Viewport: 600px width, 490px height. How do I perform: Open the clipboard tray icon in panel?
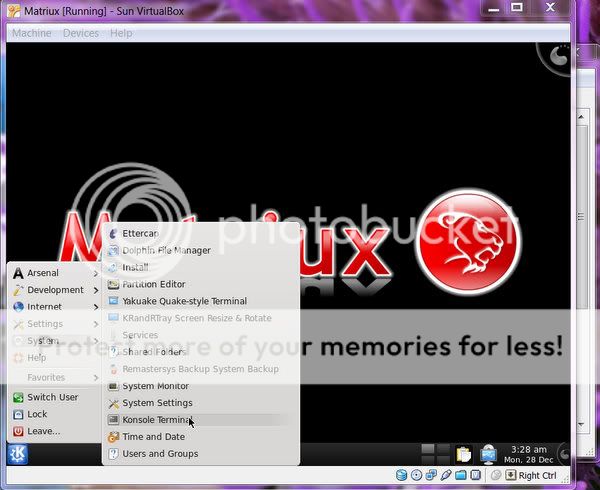pyautogui.click(x=463, y=454)
